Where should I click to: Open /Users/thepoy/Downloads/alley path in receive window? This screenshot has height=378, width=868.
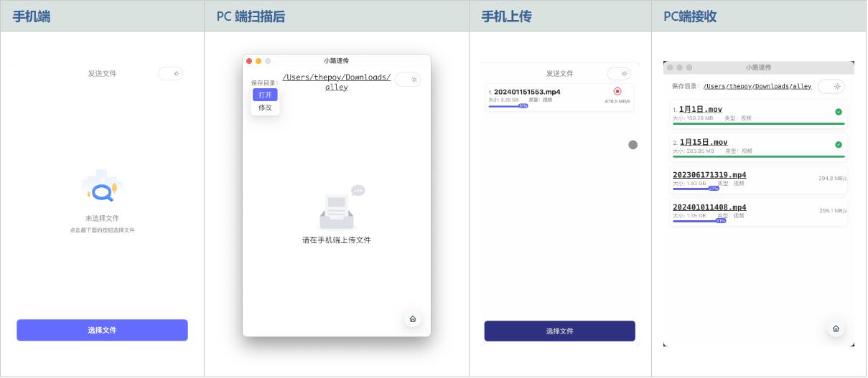click(x=757, y=86)
